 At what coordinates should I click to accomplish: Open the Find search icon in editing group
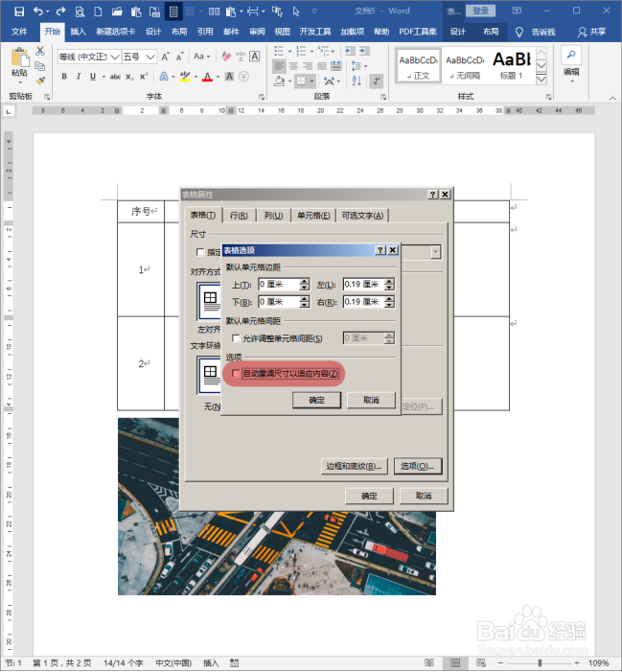(571, 55)
